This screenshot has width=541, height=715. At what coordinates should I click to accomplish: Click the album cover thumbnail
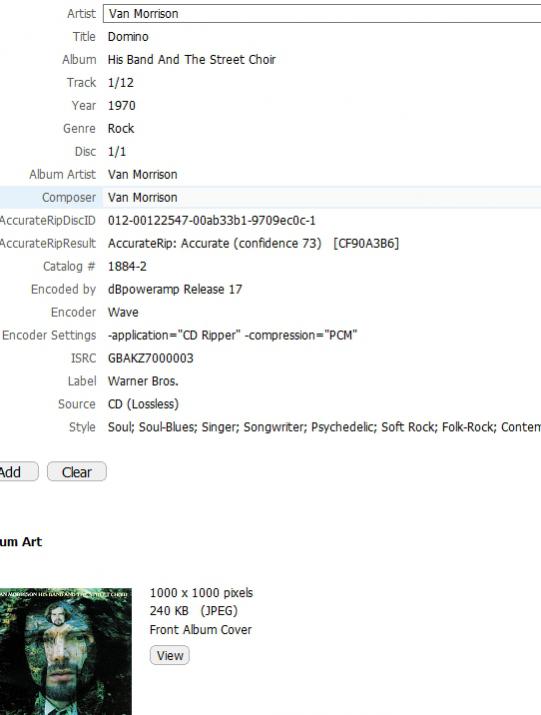click(x=66, y=652)
